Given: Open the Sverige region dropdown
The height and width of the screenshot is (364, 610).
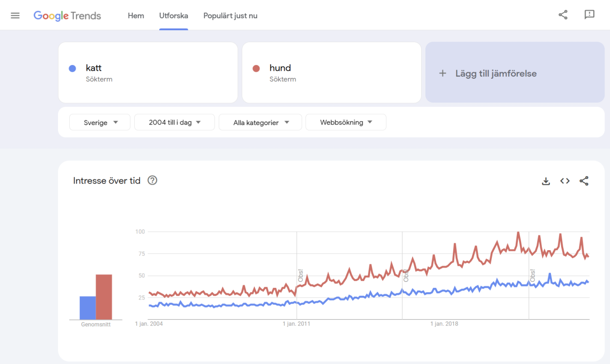Looking at the screenshot, I should pos(100,122).
